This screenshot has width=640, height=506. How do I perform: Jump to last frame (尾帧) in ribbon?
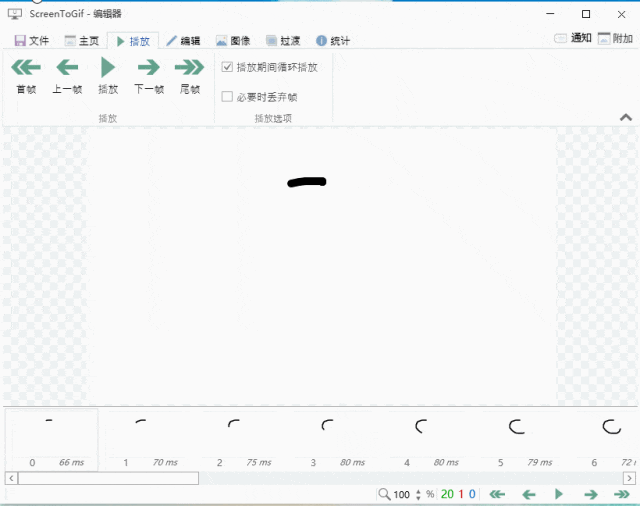190,76
